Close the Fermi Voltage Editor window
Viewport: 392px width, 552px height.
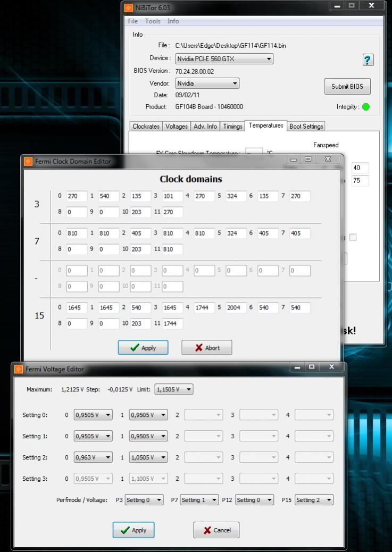click(331, 367)
